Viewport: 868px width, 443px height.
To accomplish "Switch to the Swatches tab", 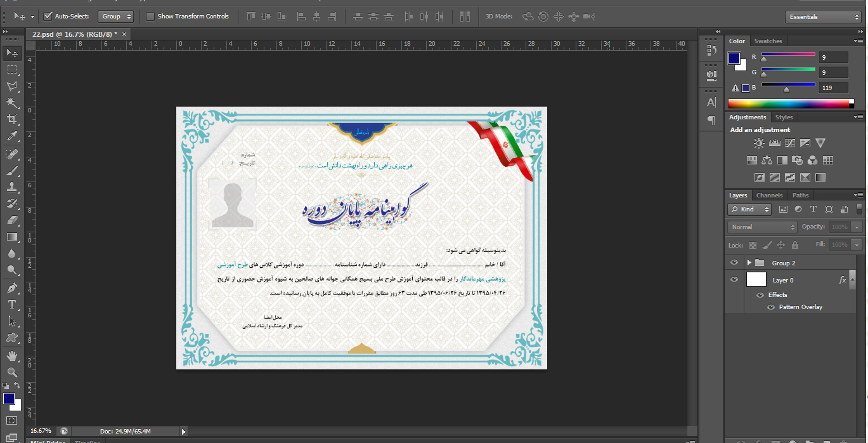I will (x=768, y=41).
